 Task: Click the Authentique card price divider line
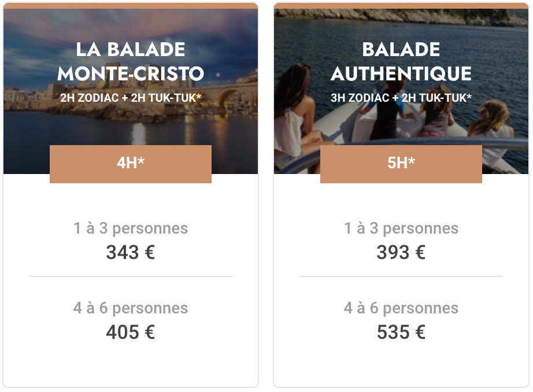pyautogui.click(x=401, y=276)
